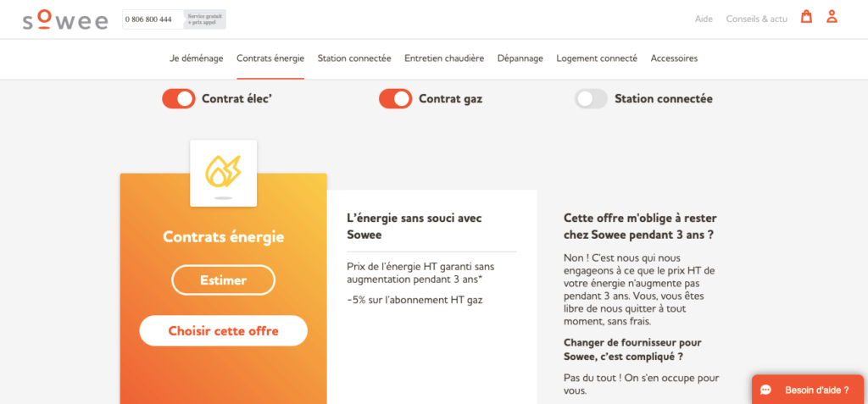Click text -5% sur l'abonnement HT gaz

click(415, 300)
